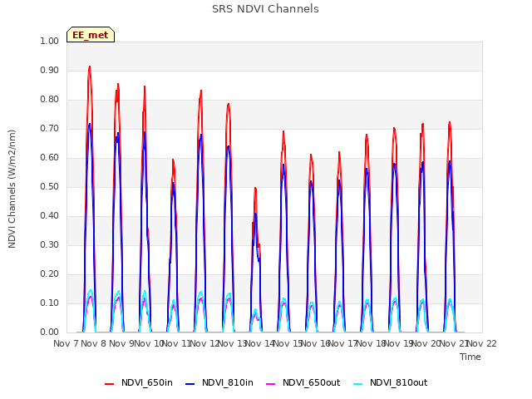Click the tallest red peak on Nov 7

coord(90,67)
